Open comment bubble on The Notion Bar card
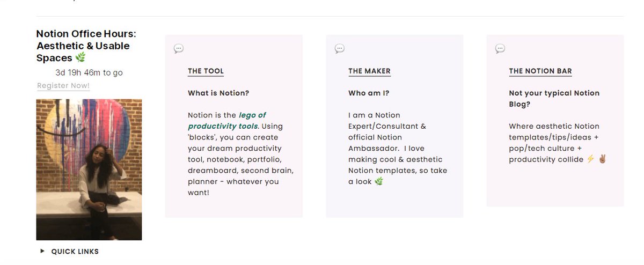Image resolution: width=644 pixels, height=265 pixels. coord(500,49)
